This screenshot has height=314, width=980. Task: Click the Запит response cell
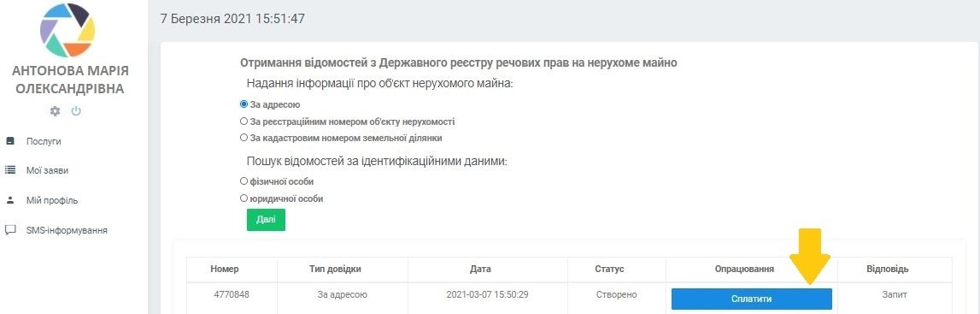(x=895, y=294)
